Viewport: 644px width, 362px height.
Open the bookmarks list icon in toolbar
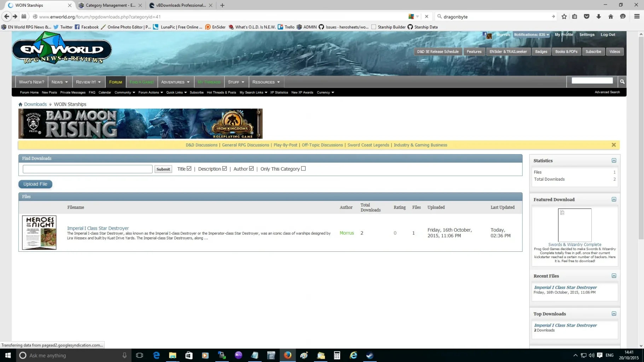575,17
